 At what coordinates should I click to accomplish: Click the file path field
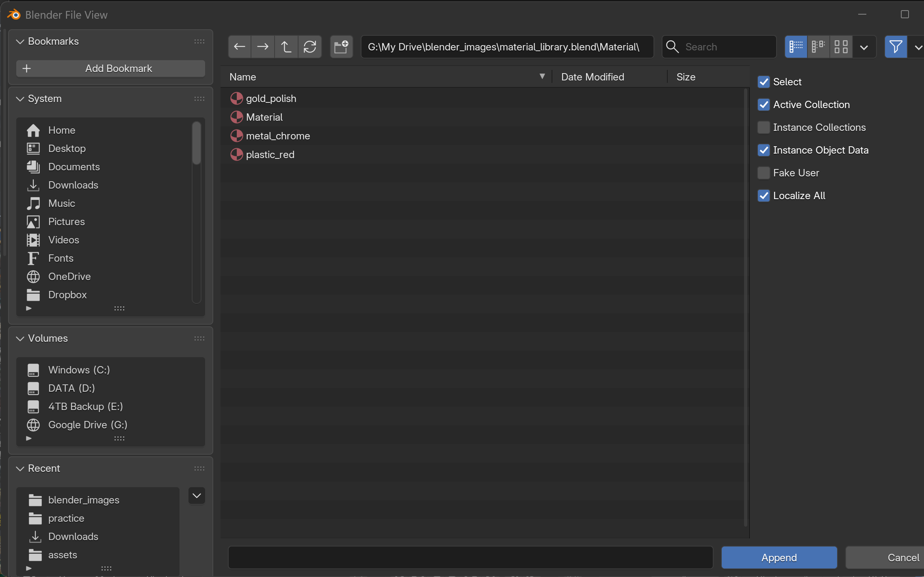tap(507, 47)
